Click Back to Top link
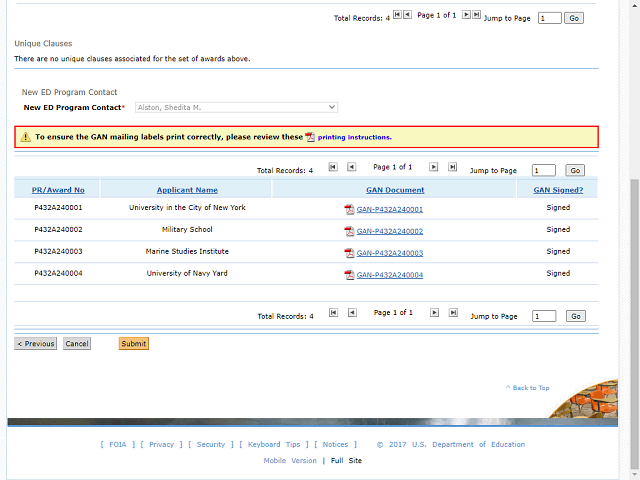Viewport: 640px width, 480px height. [527, 388]
